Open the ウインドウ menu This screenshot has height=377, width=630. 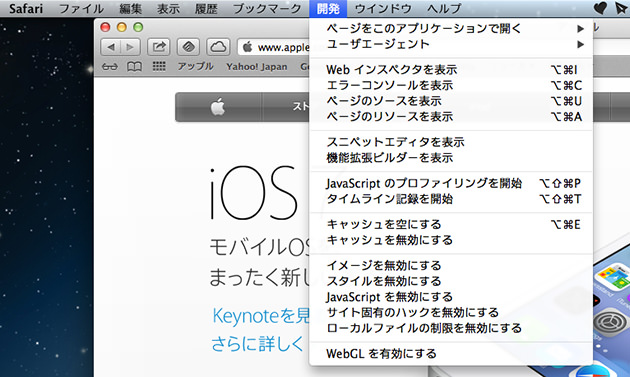[x=383, y=8]
